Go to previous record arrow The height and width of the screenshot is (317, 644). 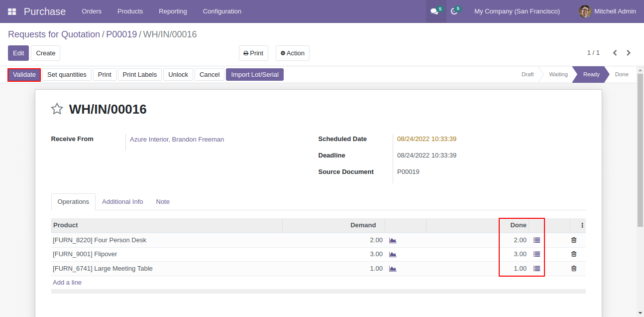615,53
